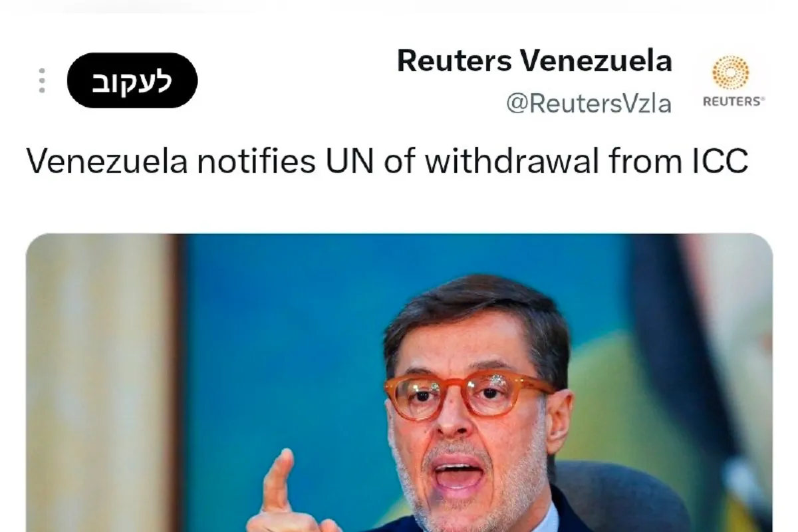
Task: Open the attached news photo
Action: pyautogui.click(x=399, y=383)
